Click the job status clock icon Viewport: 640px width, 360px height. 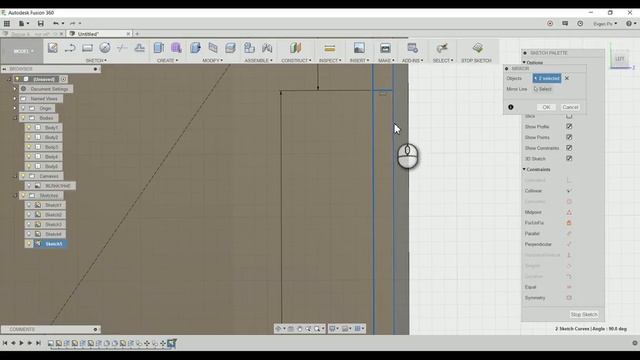tap(580, 24)
